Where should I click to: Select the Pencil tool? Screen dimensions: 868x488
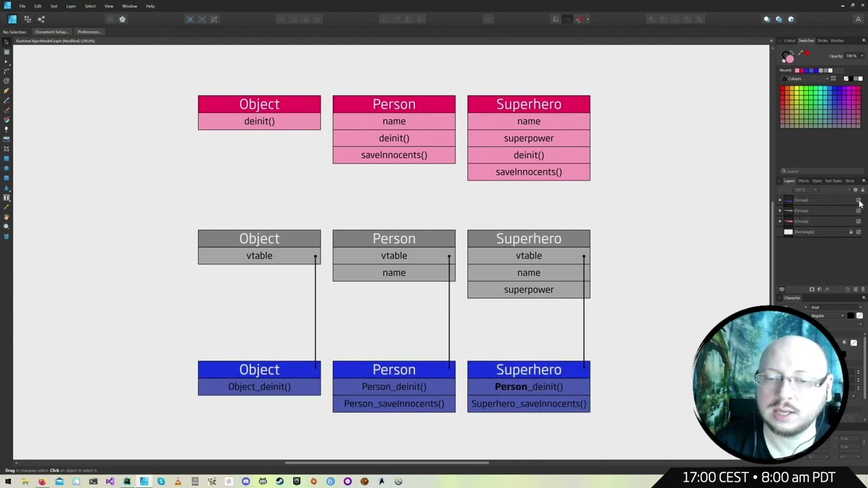(7, 101)
